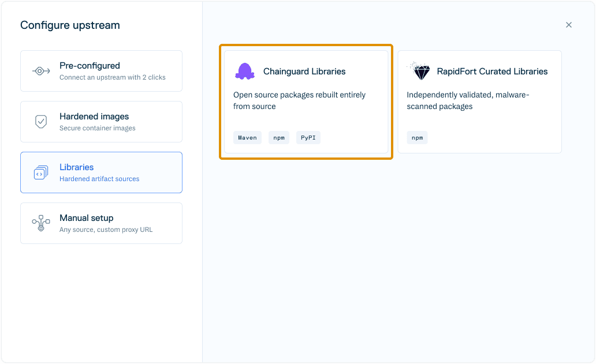This screenshot has width=596, height=364.
Task: Click the Libraries stacked code icon
Action: coord(41,172)
